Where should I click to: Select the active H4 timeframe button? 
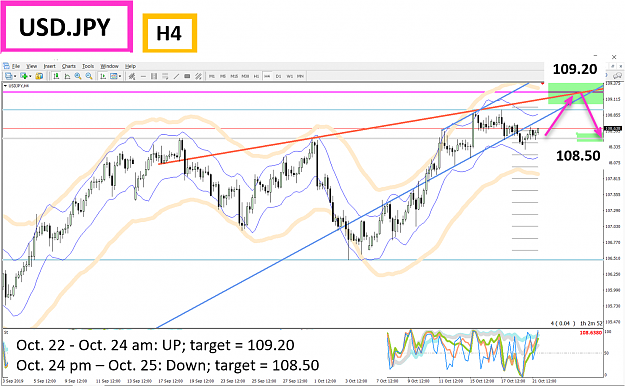pyautogui.click(x=267, y=76)
